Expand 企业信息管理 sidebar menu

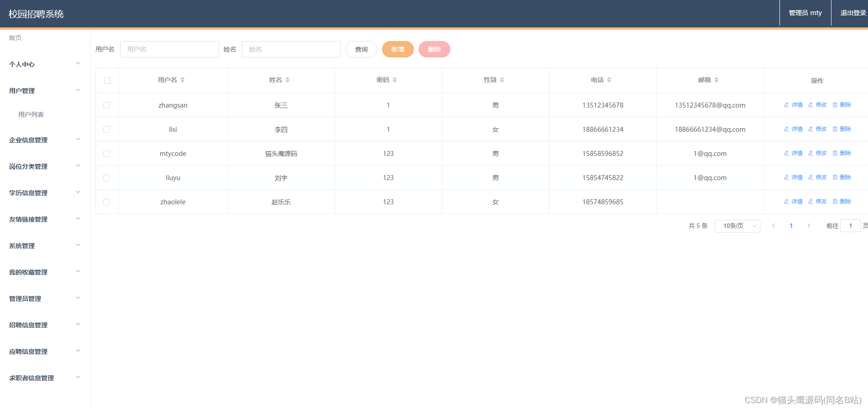(x=45, y=140)
